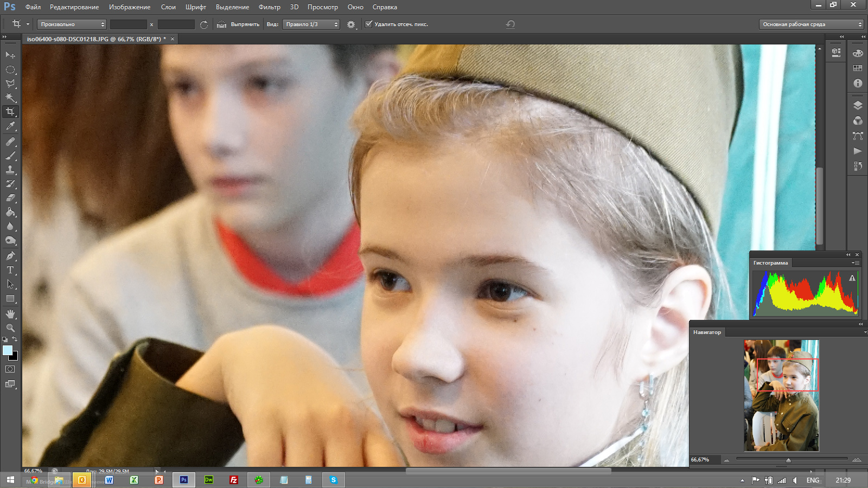Click the foreground color swatch
868x488 pixels.
(x=7, y=350)
